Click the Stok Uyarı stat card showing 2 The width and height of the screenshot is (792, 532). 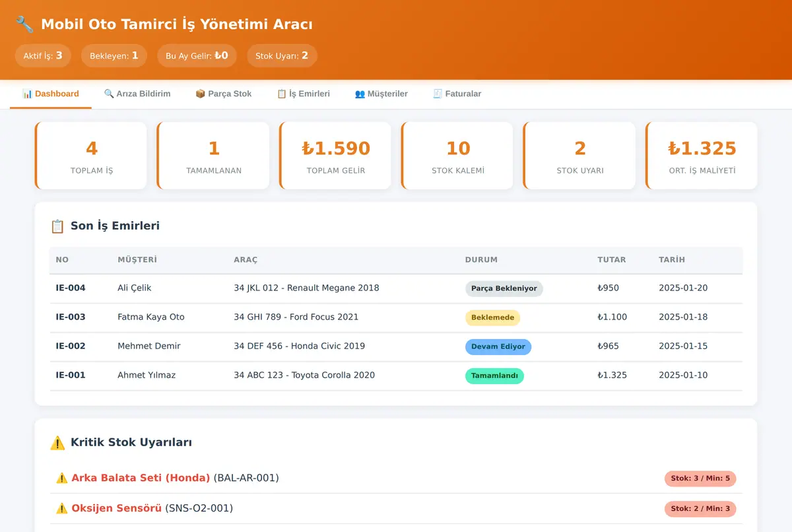[579, 156]
